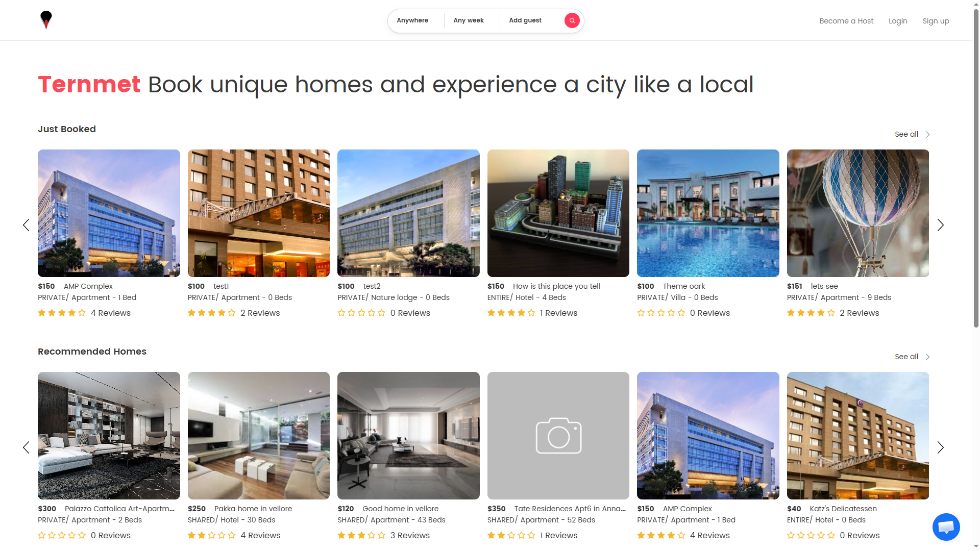Advance Recommended Homes carousel right arrow
Screen dimensions: 980x551
940,447
